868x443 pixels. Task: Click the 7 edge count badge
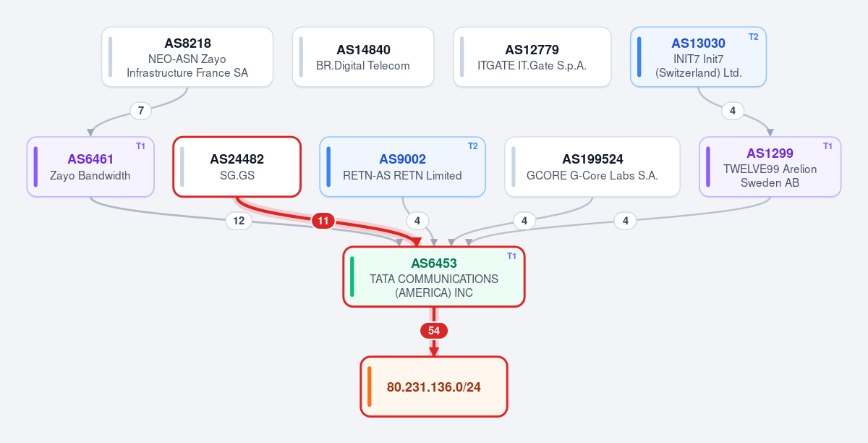tap(141, 111)
